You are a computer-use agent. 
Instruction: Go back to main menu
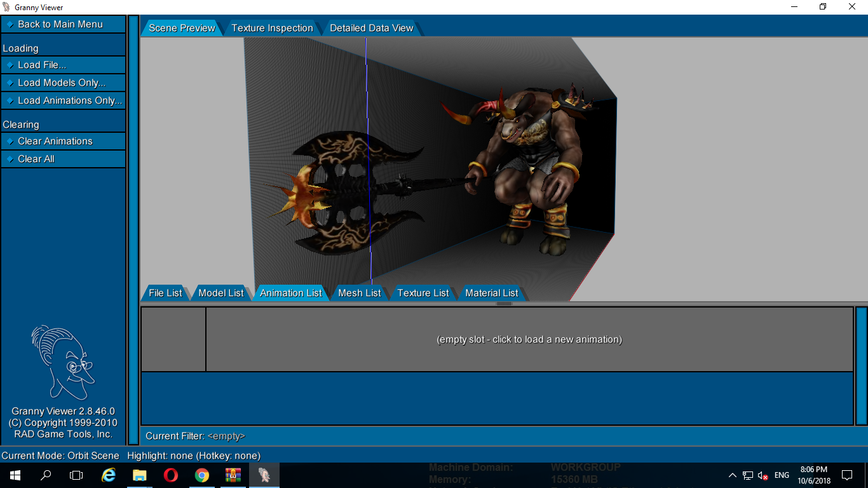[x=63, y=24]
